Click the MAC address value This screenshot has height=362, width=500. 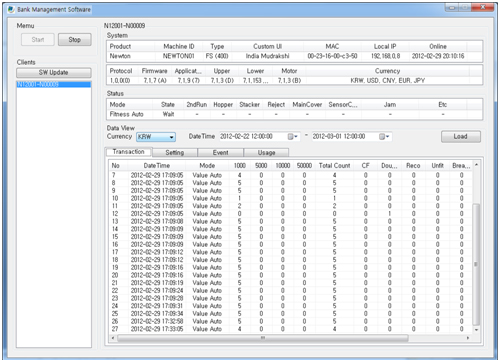pos(332,56)
